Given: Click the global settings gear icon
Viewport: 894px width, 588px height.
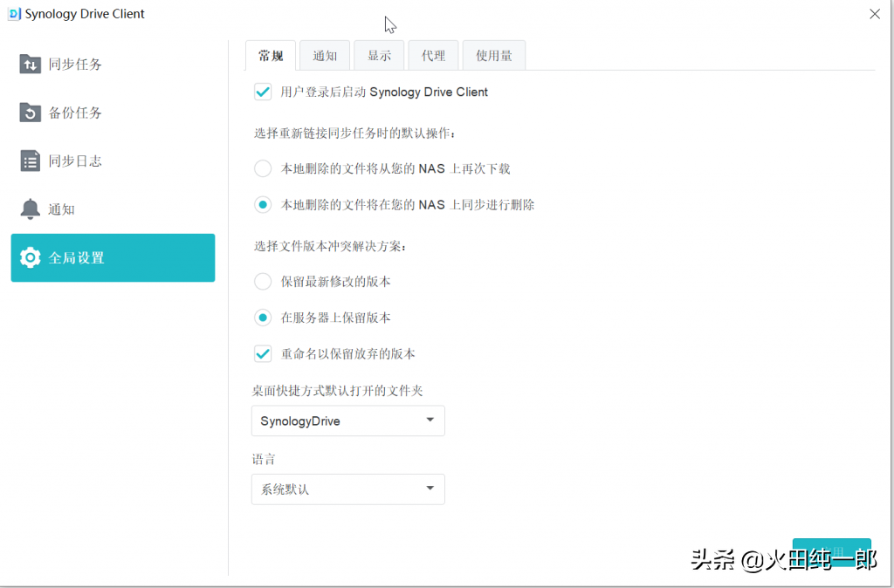Looking at the screenshot, I should [x=31, y=257].
